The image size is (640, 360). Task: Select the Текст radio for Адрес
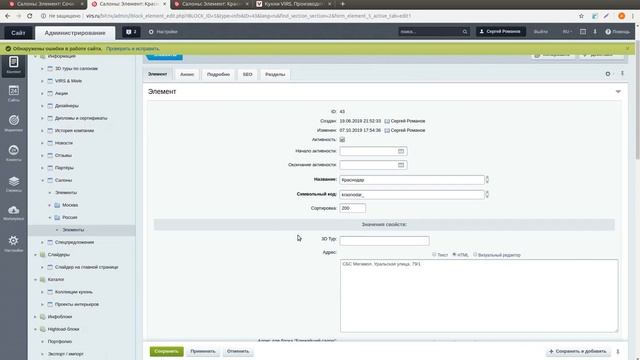click(434, 254)
